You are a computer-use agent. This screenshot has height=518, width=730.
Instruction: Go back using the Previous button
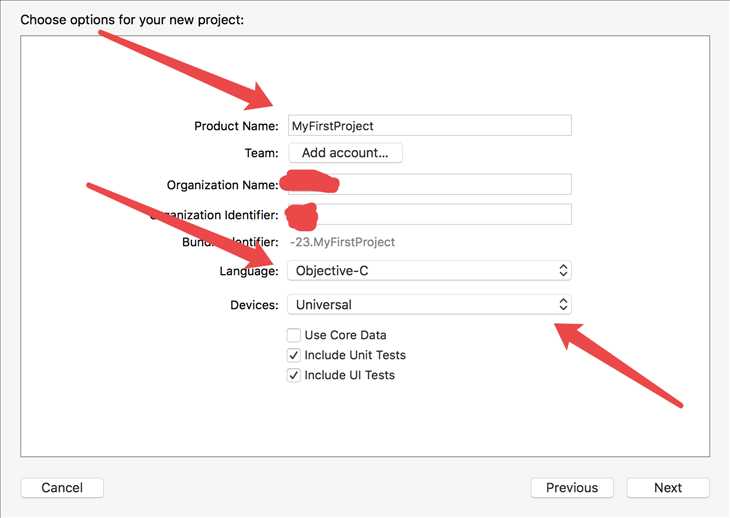pyautogui.click(x=572, y=488)
